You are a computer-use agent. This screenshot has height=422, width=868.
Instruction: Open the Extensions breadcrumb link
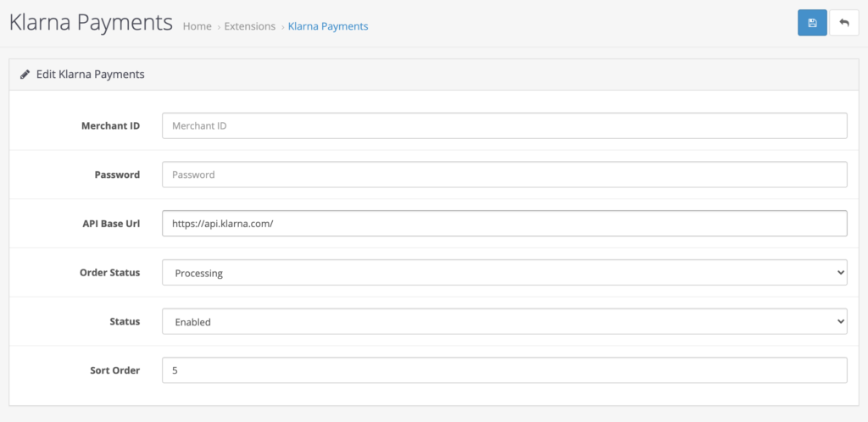tap(250, 26)
